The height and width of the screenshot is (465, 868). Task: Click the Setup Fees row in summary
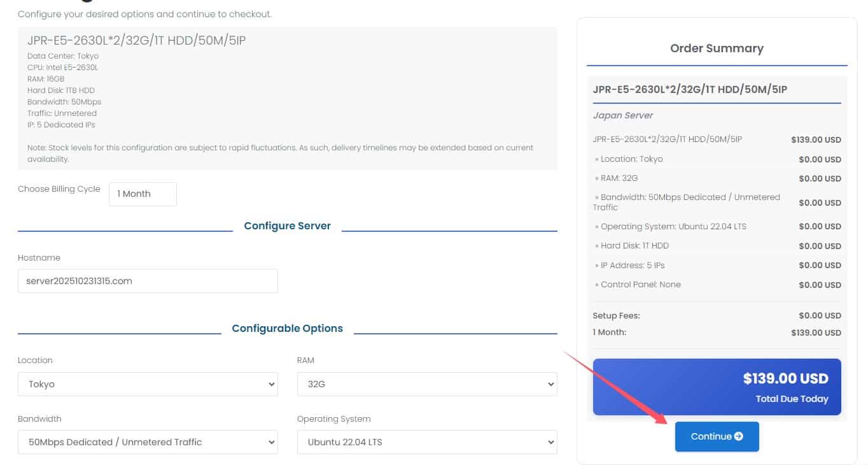pos(616,315)
